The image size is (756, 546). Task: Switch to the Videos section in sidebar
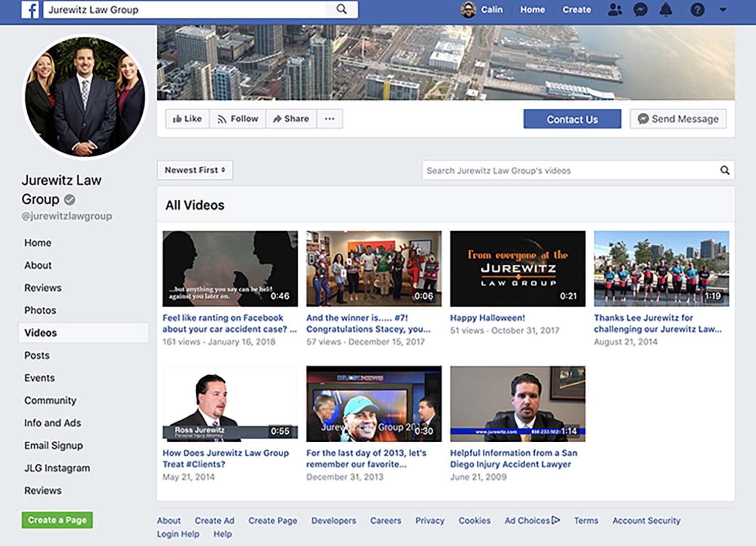pos(40,332)
